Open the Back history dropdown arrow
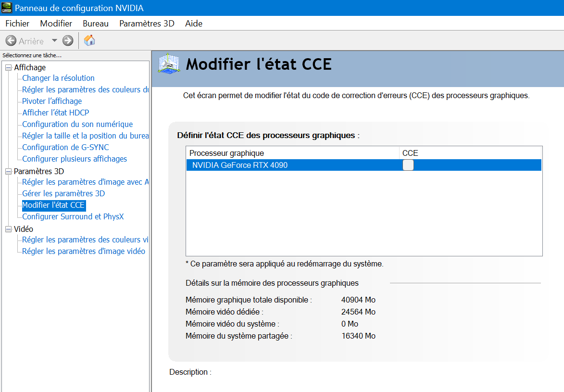Viewport: 564px width, 392px height. [54, 41]
